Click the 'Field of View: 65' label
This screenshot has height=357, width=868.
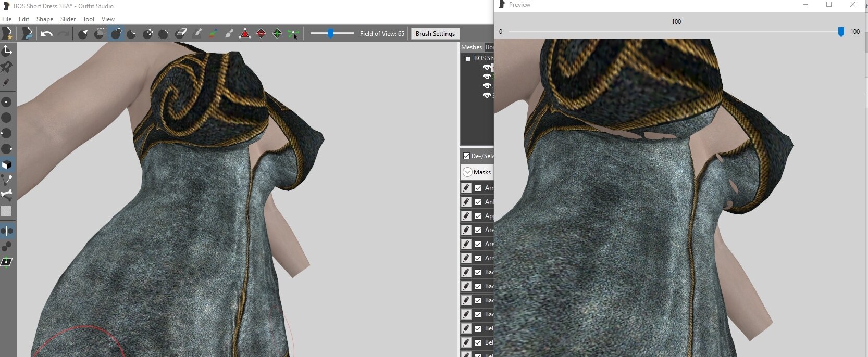point(382,33)
